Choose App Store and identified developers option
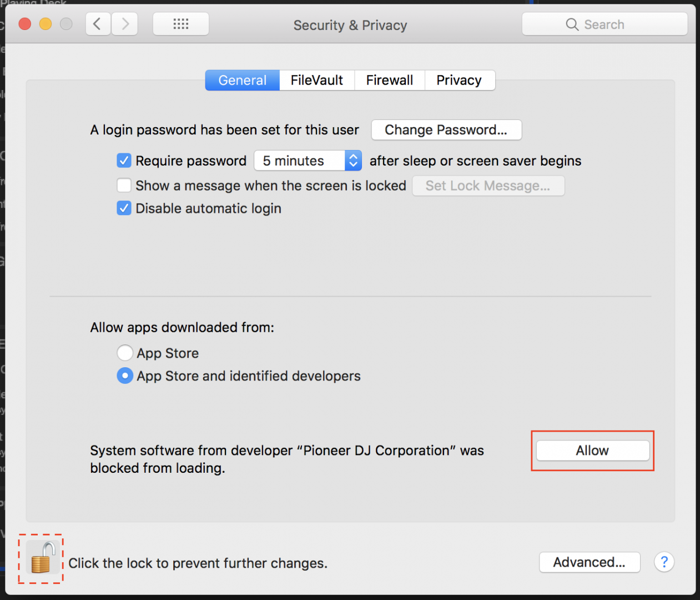Viewport: 700px width, 600px height. pos(125,376)
